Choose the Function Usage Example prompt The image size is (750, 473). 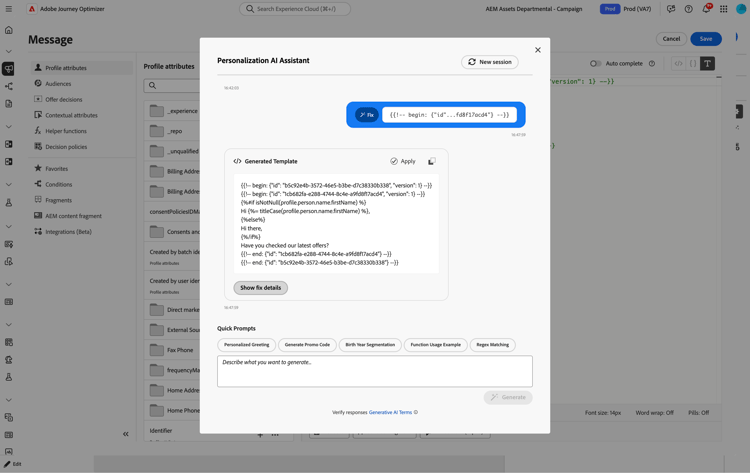coord(435,345)
